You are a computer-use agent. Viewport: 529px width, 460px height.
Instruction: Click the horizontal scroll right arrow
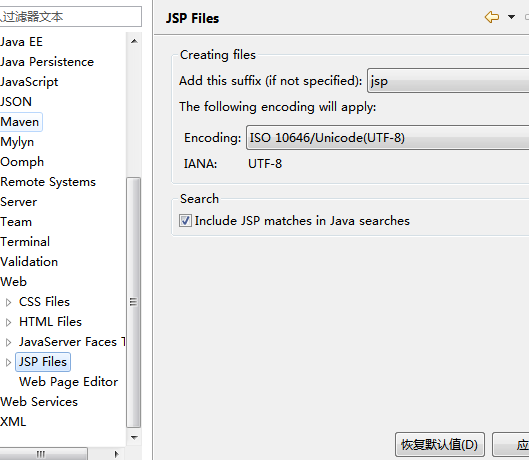click(116, 454)
